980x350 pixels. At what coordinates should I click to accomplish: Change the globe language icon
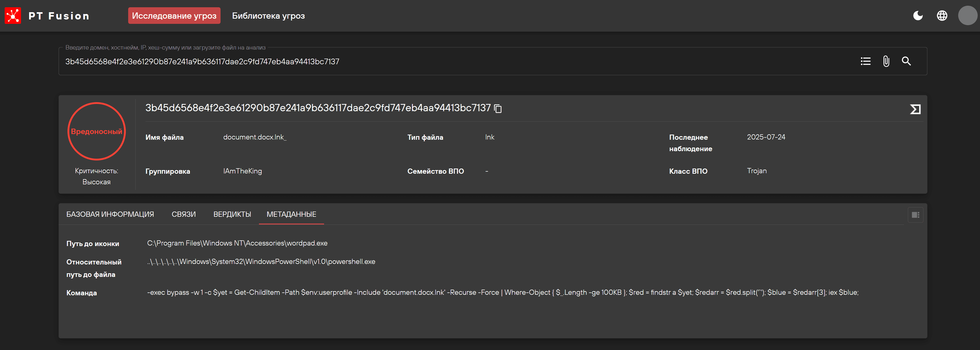pos(942,16)
